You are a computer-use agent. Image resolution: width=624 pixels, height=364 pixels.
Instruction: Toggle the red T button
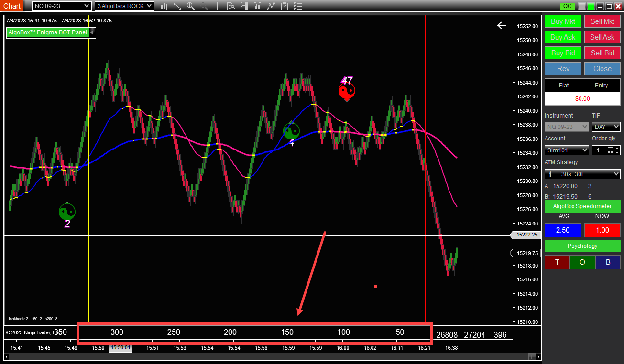coord(557,262)
